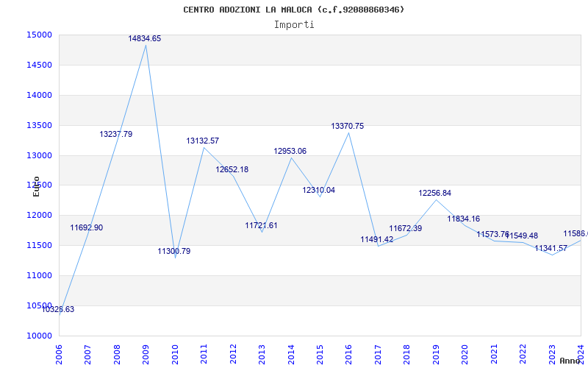Click the Euro y-axis title
Screen dimensions: 588x368
(36, 186)
